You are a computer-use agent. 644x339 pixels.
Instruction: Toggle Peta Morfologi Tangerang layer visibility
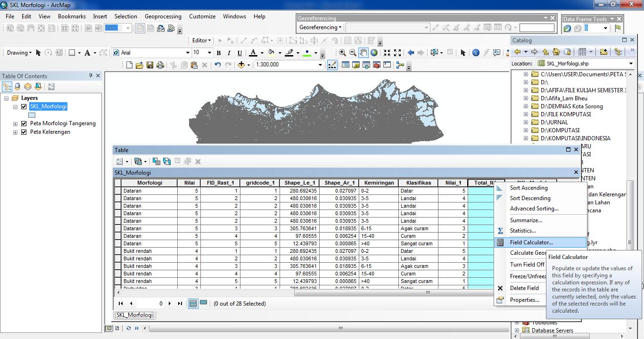tap(24, 123)
